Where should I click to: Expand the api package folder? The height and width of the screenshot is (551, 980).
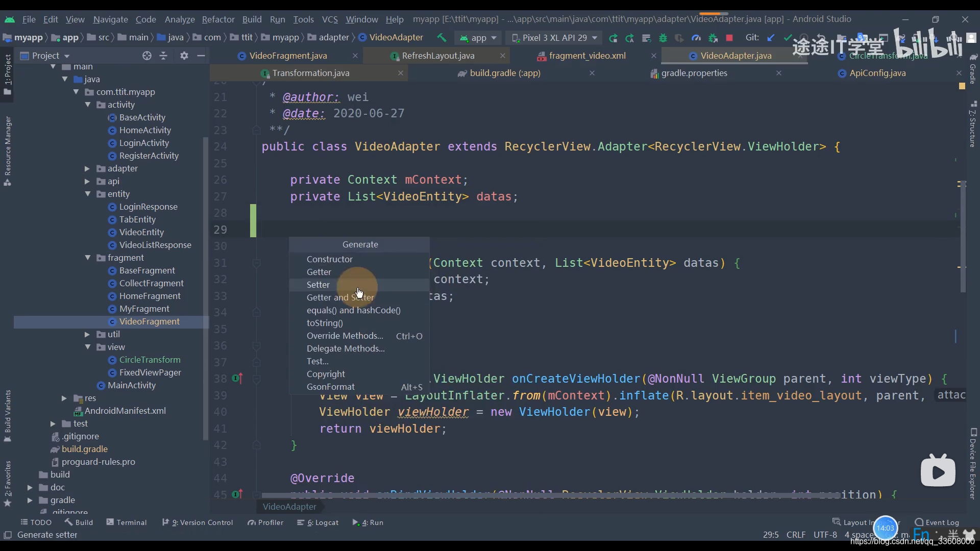pos(87,181)
